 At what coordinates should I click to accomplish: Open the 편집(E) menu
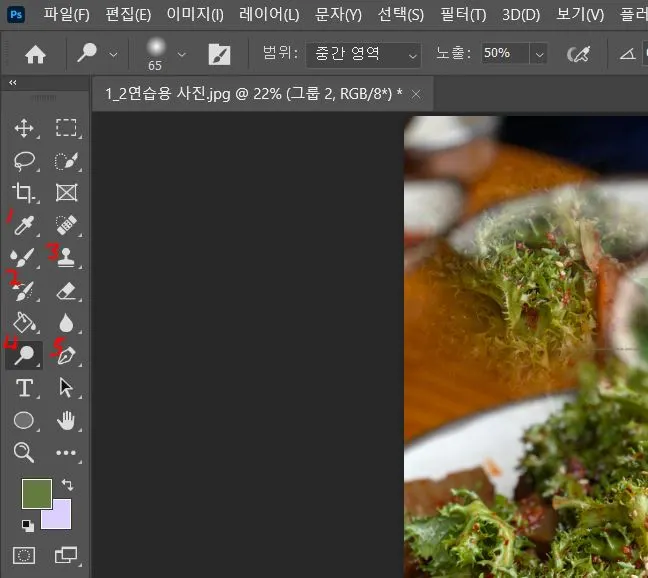pyautogui.click(x=128, y=15)
